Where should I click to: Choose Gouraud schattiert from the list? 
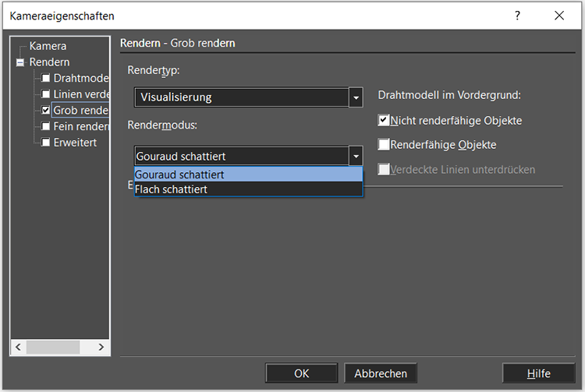(x=249, y=175)
